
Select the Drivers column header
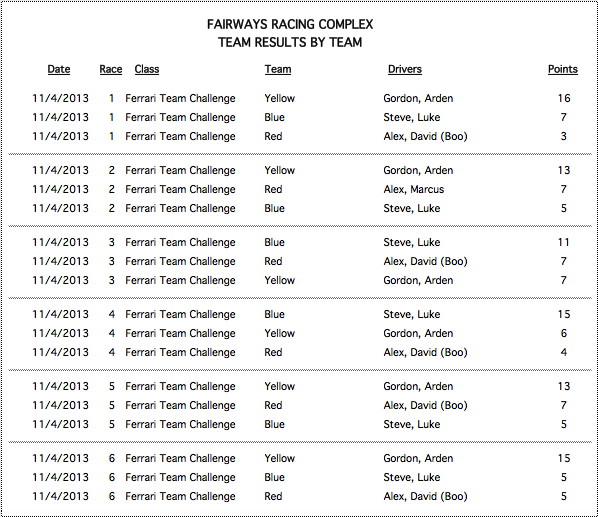tap(405, 69)
